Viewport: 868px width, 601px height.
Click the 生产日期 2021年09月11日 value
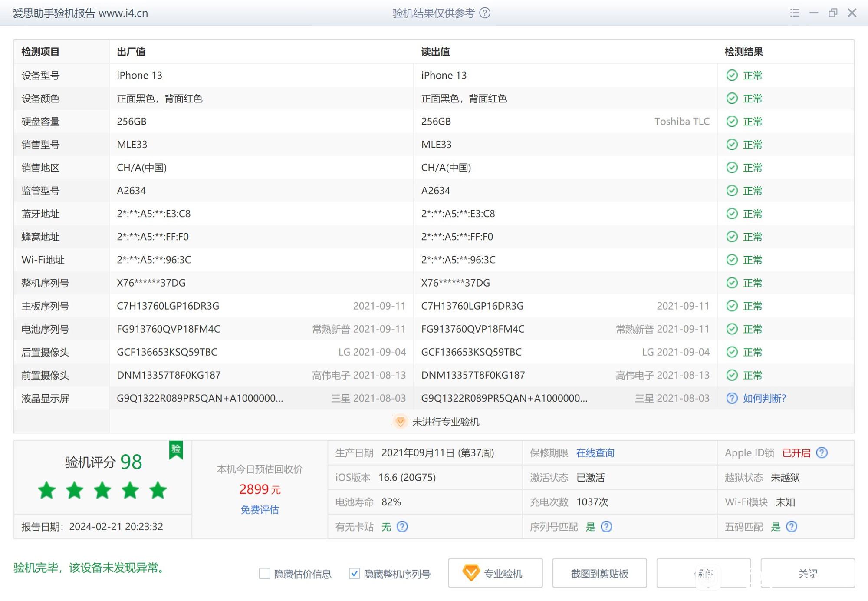point(437,453)
